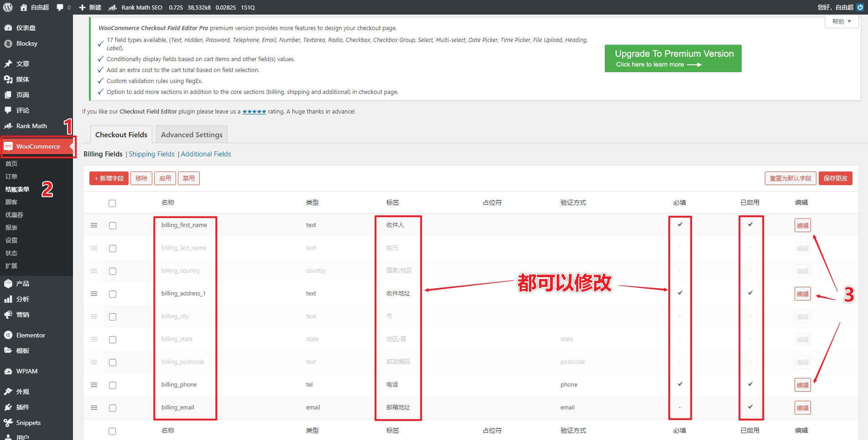The width and height of the screenshot is (868, 440).
Task: Open the 营销 marketing menu
Action: (x=23, y=315)
